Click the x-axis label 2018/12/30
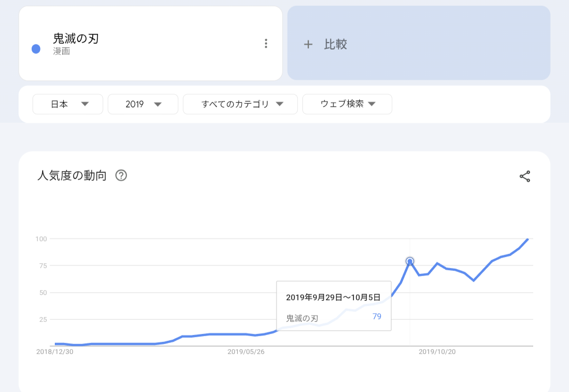 pos(55,352)
